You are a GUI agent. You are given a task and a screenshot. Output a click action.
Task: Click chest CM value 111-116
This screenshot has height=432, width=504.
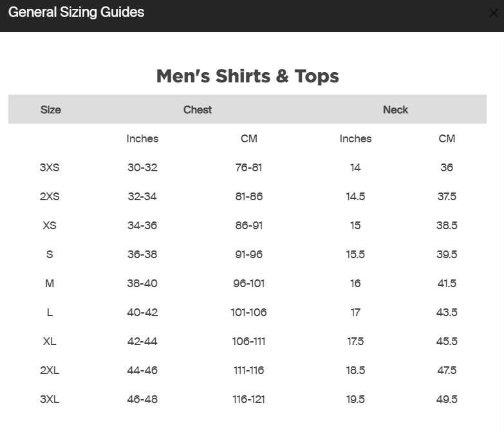click(x=249, y=370)
